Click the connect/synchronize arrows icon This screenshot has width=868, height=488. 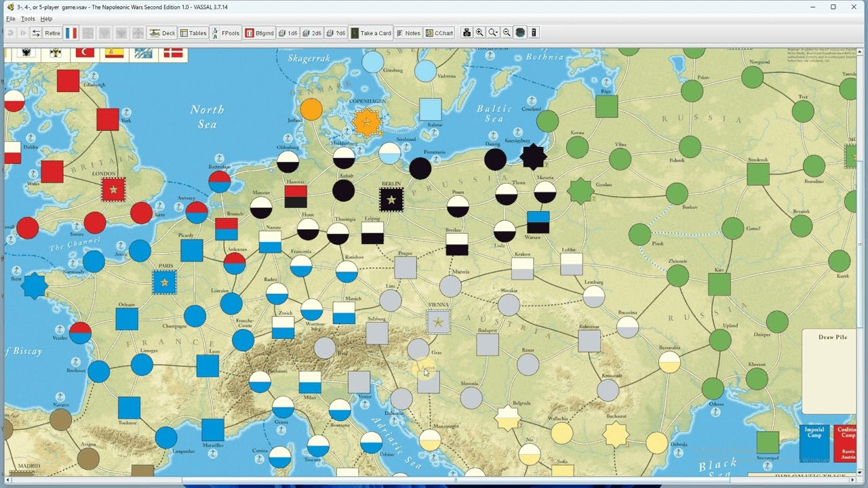(x=37, y=33)
